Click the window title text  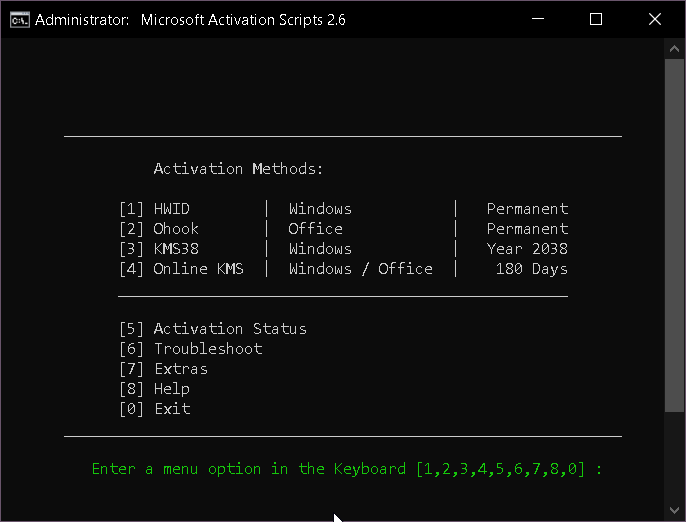190,20
